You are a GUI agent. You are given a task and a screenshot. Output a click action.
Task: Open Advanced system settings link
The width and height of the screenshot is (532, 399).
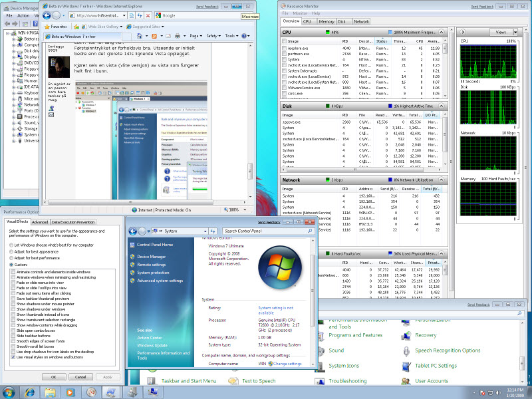click(160, 281)
